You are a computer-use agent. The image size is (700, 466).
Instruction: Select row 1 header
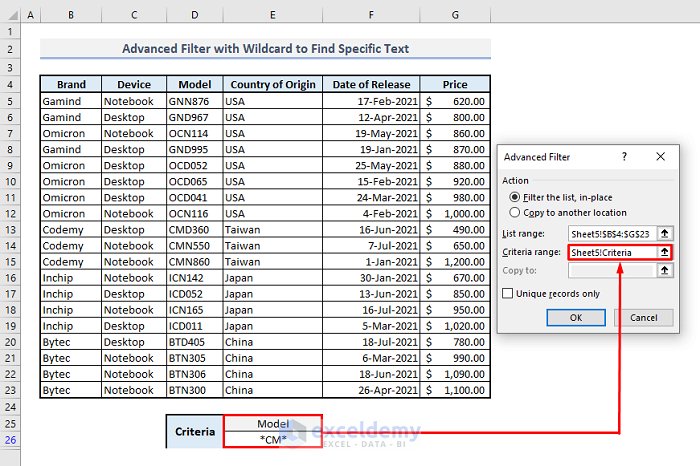click(x=10, y=31)
